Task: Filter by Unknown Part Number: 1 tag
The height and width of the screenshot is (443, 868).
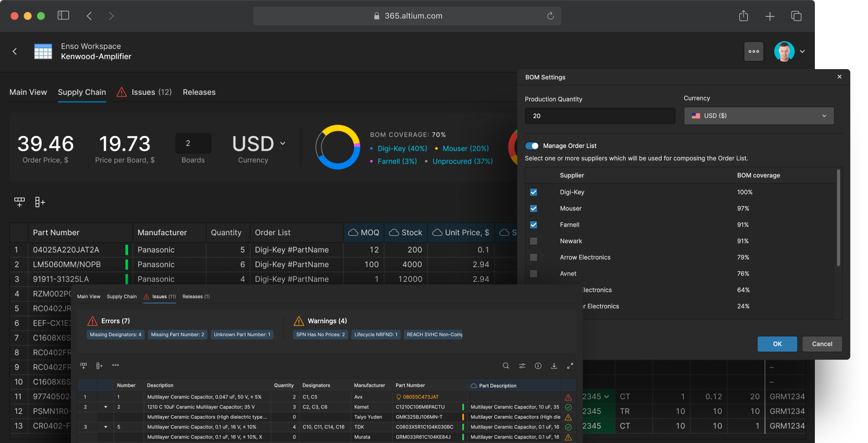Action: pyautogui.click(x=242, y=334)
